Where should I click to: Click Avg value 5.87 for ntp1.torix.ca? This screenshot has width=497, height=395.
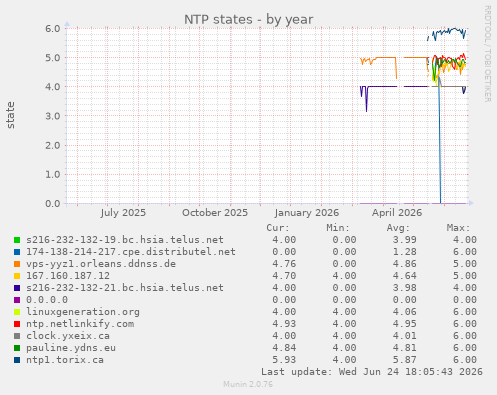point(404,360)
